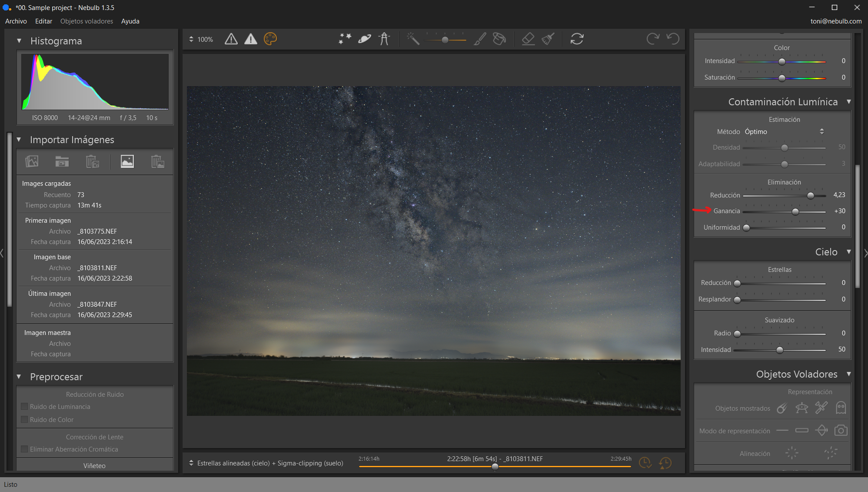Click file name _8103811.NEF under Imagen base

tap(97, 268)
